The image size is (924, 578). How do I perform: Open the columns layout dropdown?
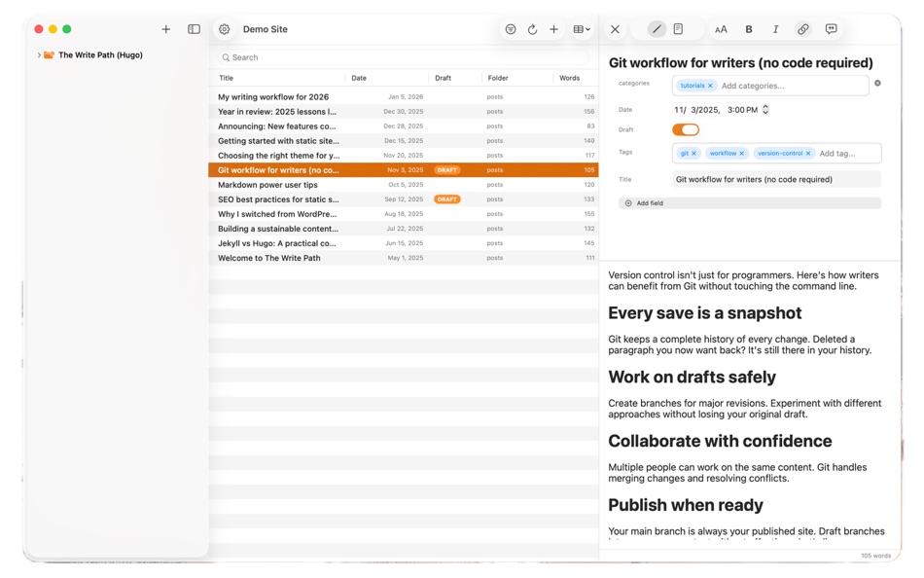click(582, 29)
